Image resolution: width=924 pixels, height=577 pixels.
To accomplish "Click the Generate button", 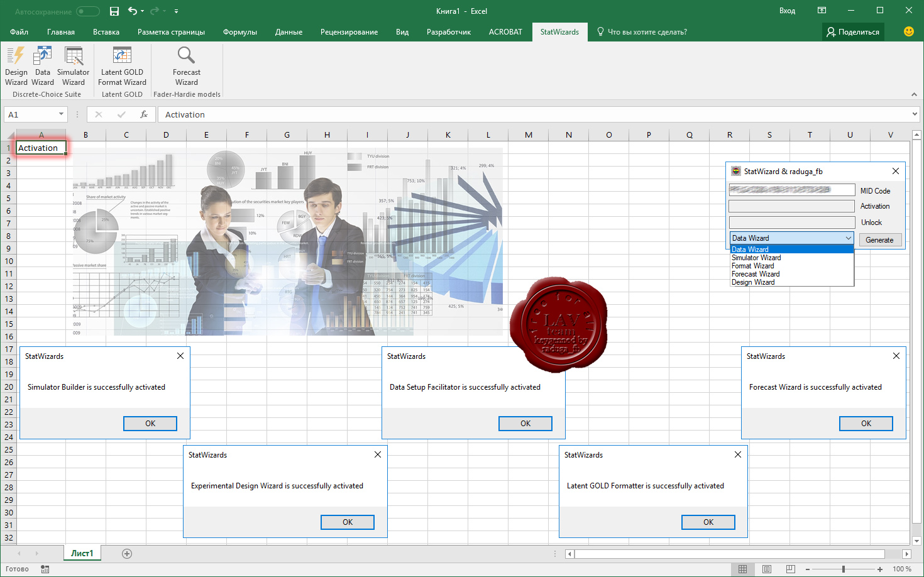I will pos(879,240).
